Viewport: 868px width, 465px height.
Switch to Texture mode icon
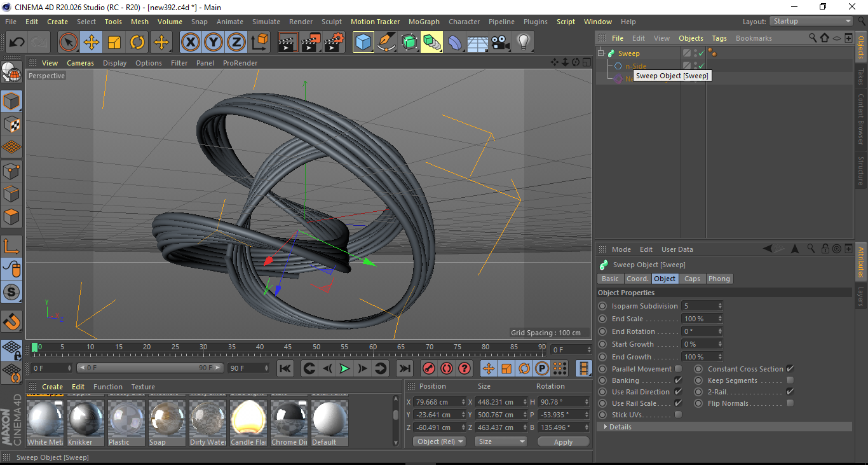11,124
